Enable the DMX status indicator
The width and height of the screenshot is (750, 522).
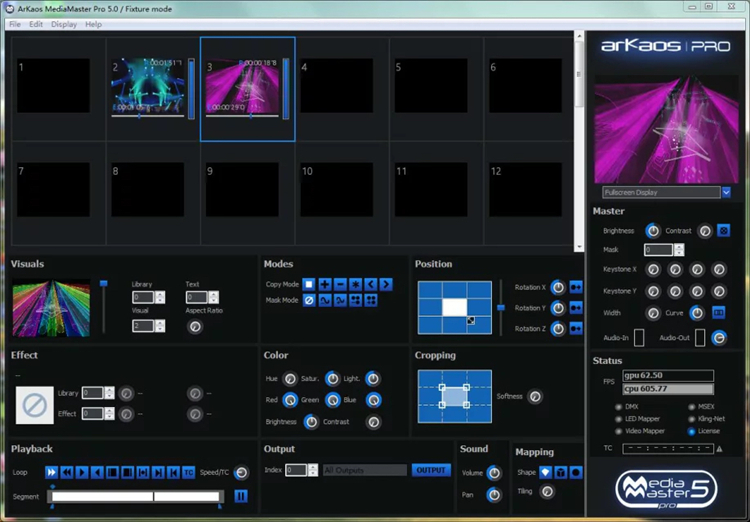618,407
